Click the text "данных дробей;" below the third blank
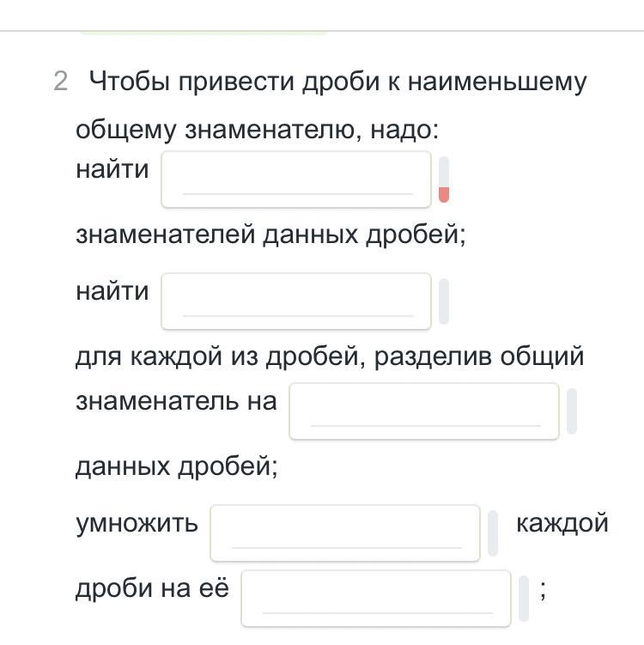This screenshot has height=645, width=644. click(x=177, y=466)
